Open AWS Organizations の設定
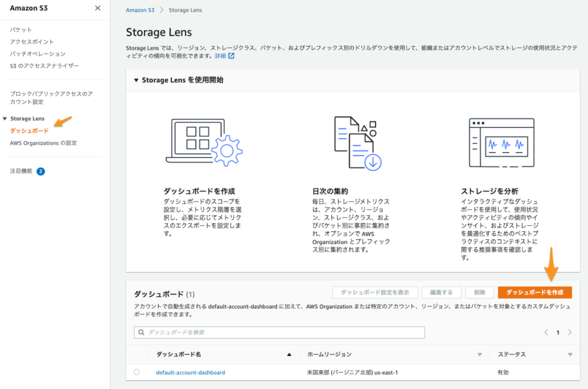The image size is (588, 389). click(x=43, y=143)
